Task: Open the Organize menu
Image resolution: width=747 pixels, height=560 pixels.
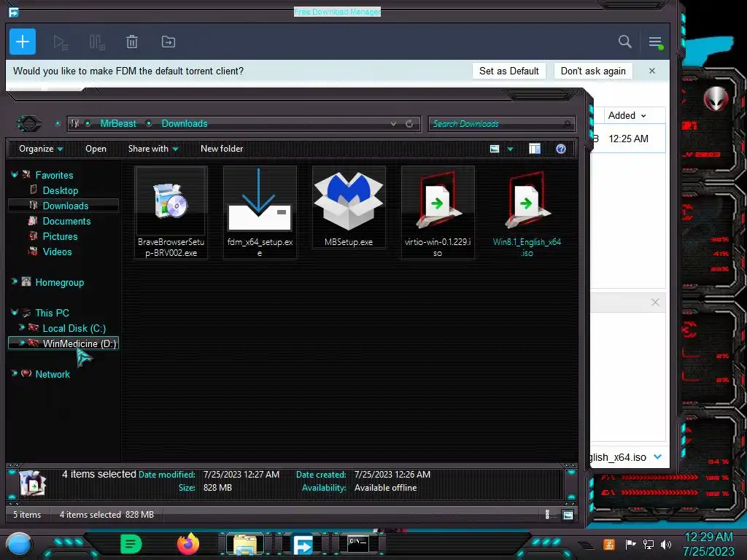Action: point(41,149)
